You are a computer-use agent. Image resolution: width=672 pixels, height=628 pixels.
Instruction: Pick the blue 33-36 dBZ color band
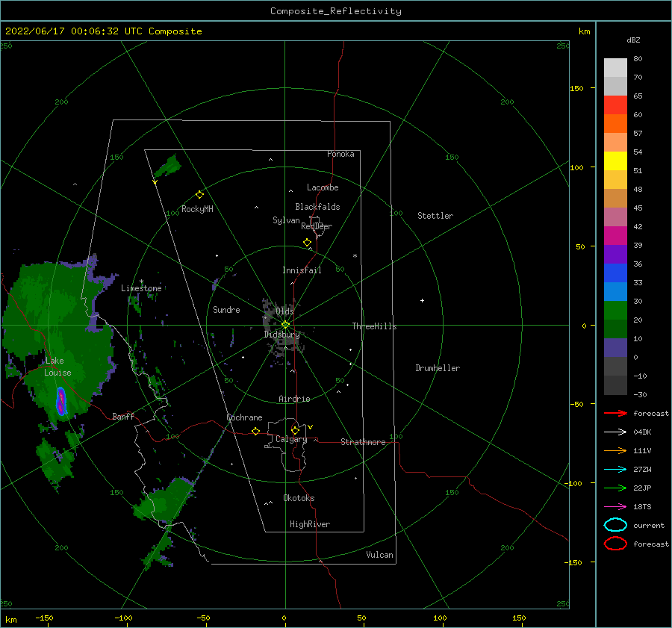tap(615, 273)
